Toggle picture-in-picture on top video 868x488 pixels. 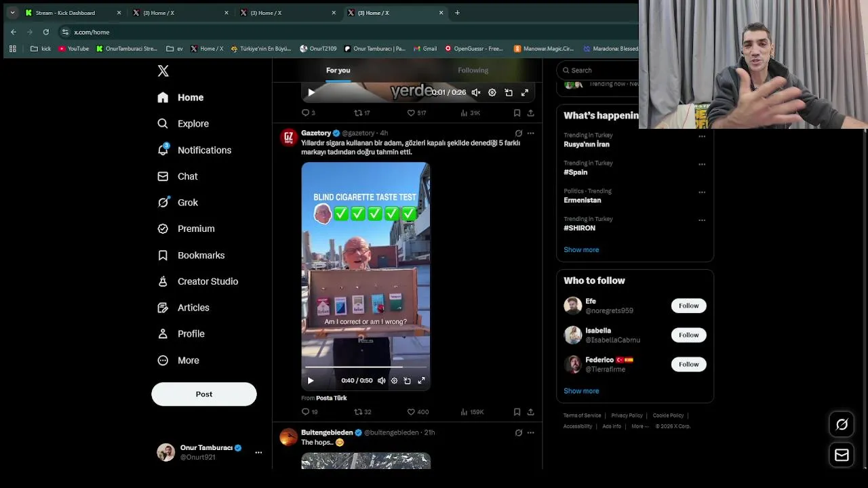pos(509,93)
